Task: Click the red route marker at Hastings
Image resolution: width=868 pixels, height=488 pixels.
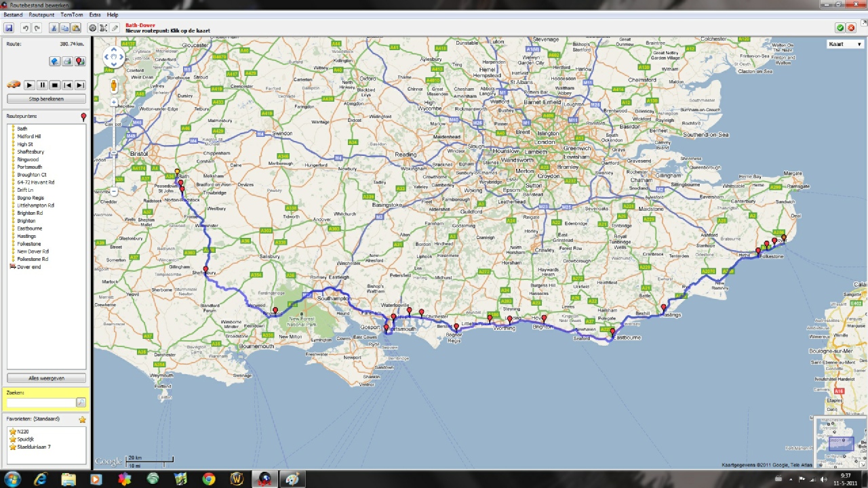Action: [x=664, y=308]
